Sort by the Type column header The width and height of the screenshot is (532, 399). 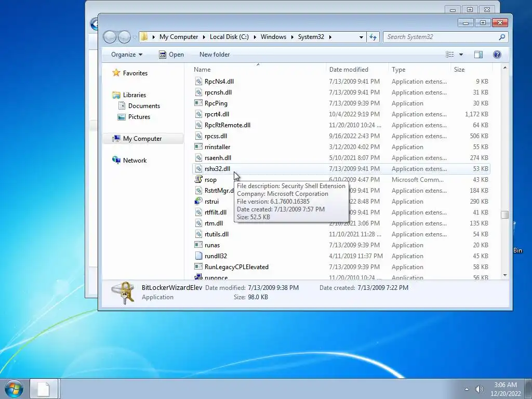(419, 69)
